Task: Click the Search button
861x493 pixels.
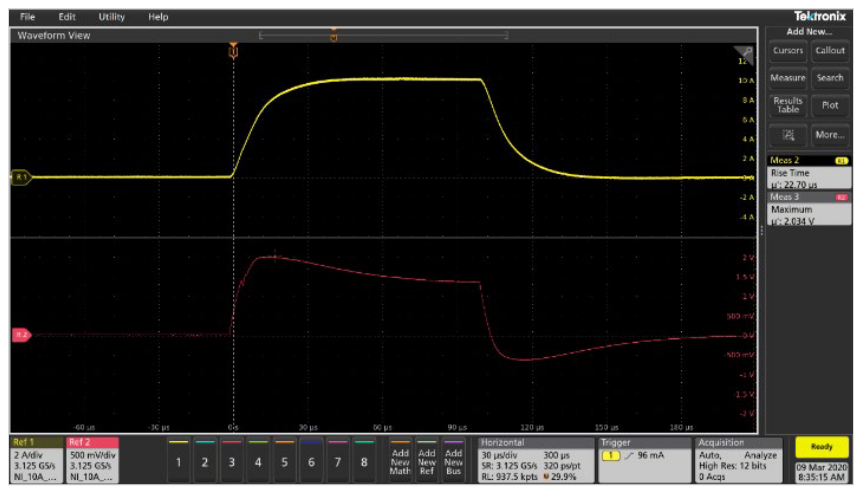Action: click(x=830, y=78)
